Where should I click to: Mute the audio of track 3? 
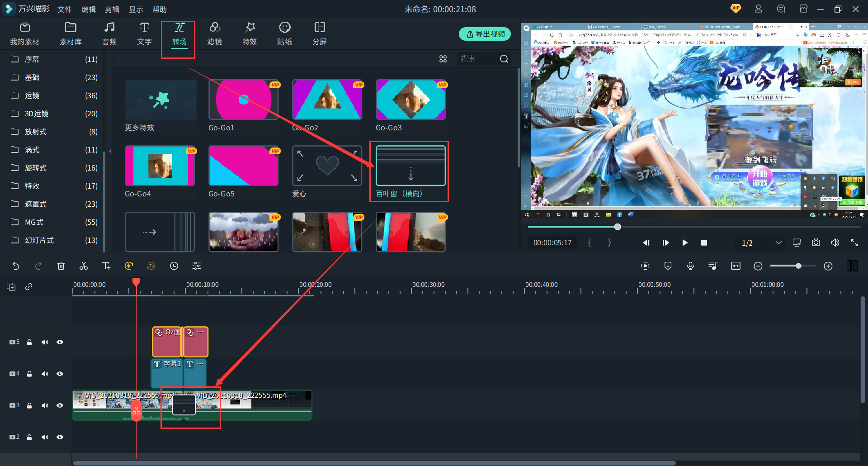[45, 405]
